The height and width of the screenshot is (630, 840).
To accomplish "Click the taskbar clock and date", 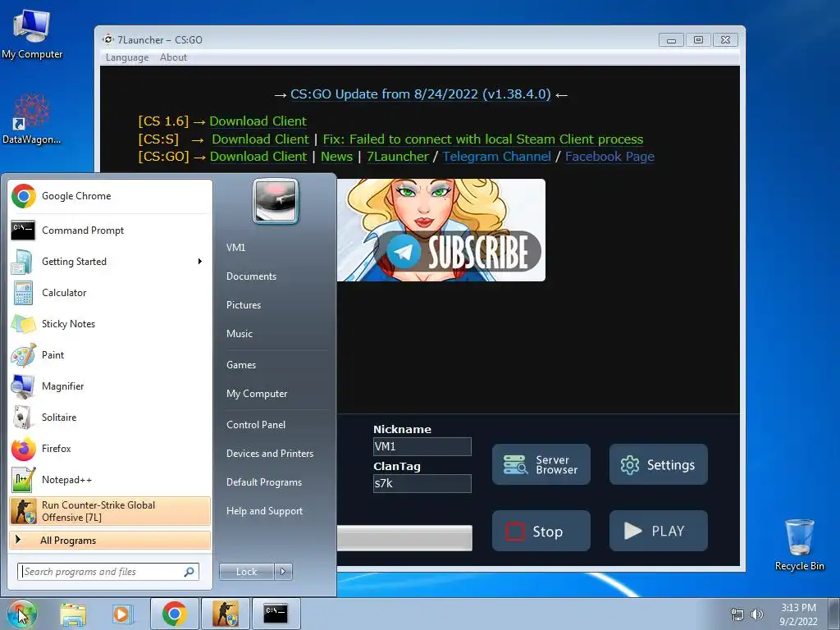I will [798, 614].
